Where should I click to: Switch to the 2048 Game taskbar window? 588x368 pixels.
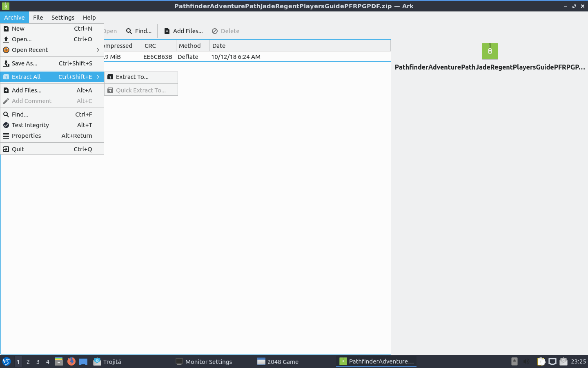[283, 362]
